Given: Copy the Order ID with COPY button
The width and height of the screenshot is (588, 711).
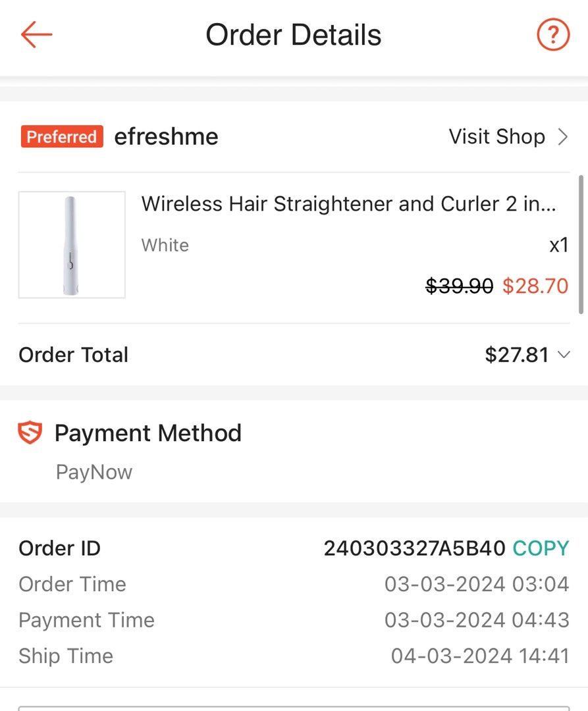Looking at the screenshot, I should (541, 548).
